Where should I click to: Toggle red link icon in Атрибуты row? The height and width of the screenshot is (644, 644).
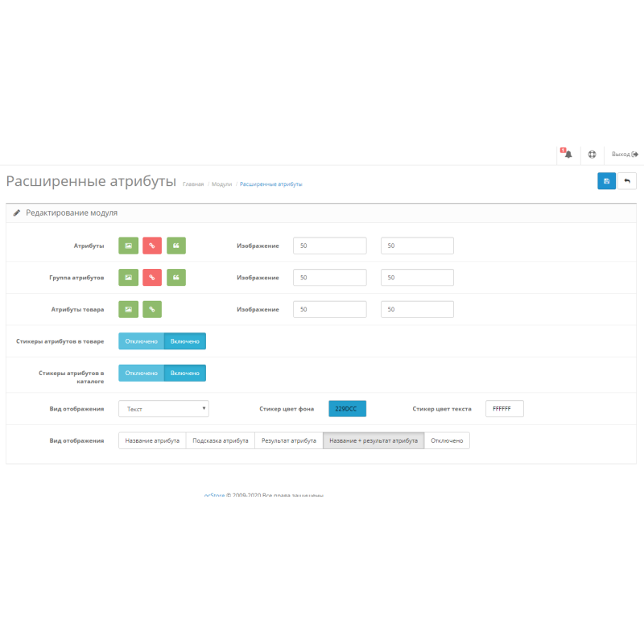(x=152, y=246)
